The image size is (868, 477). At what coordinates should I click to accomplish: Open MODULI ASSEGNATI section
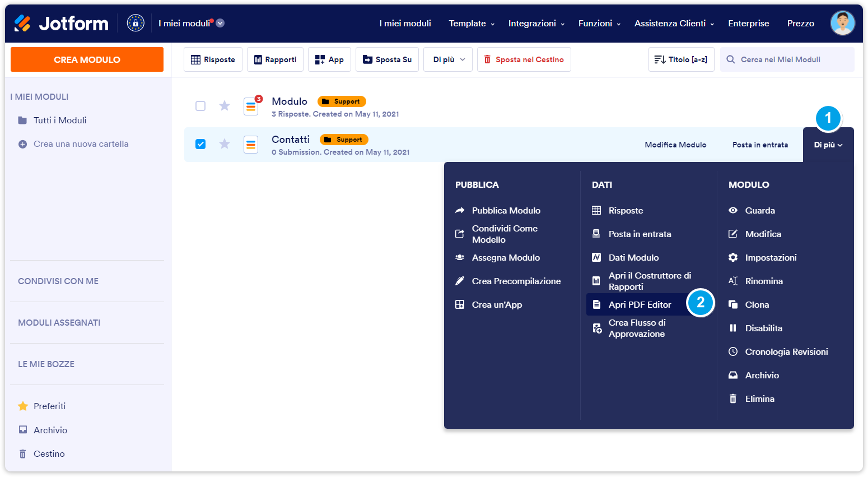(59, 323)
